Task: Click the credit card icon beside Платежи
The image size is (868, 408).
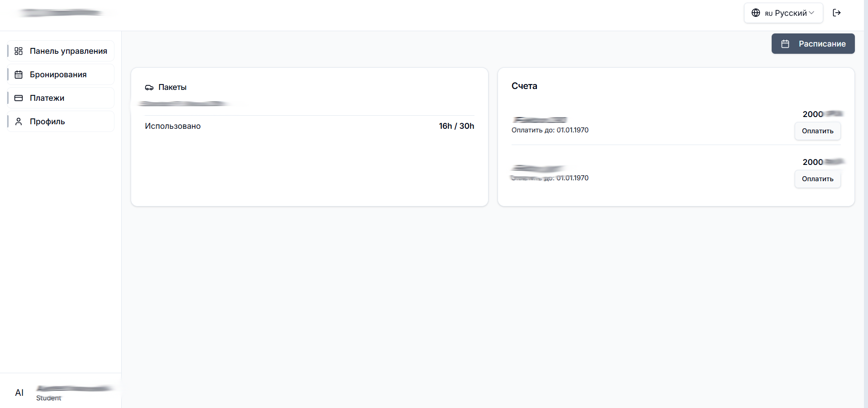Action: coord(19,98)
